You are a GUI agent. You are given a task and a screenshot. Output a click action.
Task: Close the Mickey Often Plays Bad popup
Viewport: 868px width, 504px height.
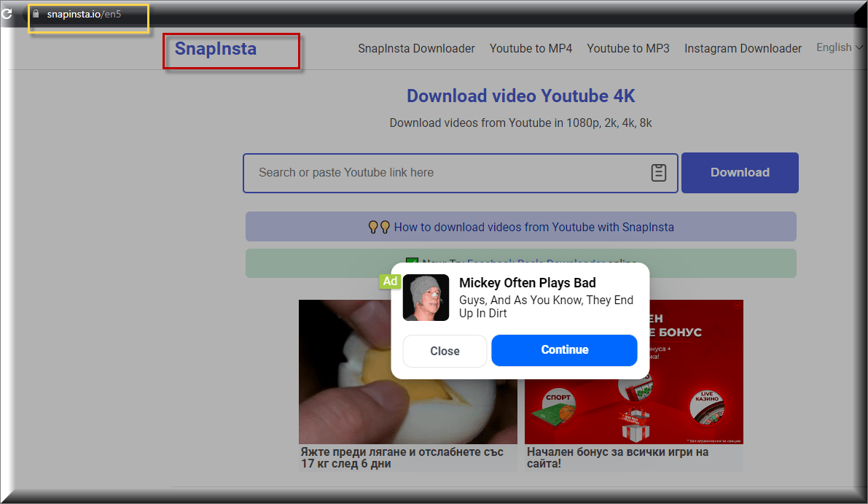coord(445,351)
